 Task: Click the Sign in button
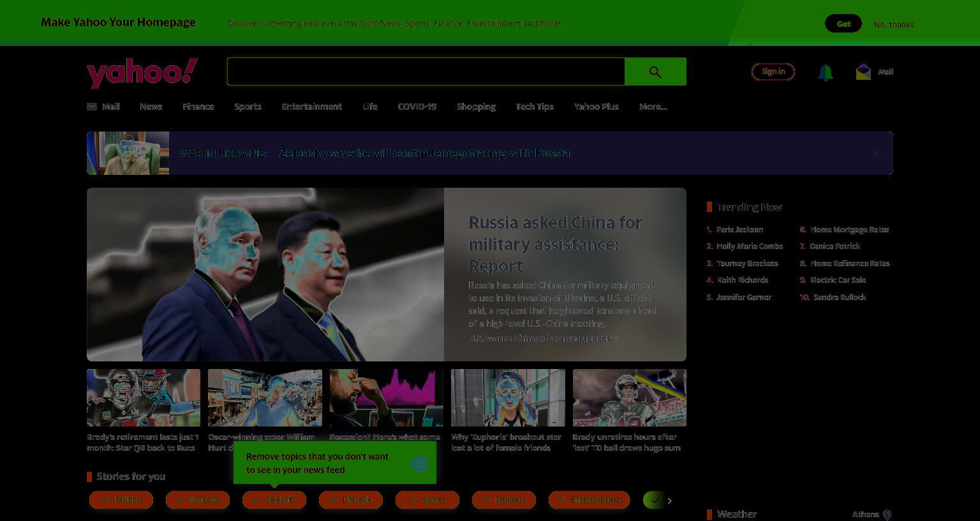[773, 72]
